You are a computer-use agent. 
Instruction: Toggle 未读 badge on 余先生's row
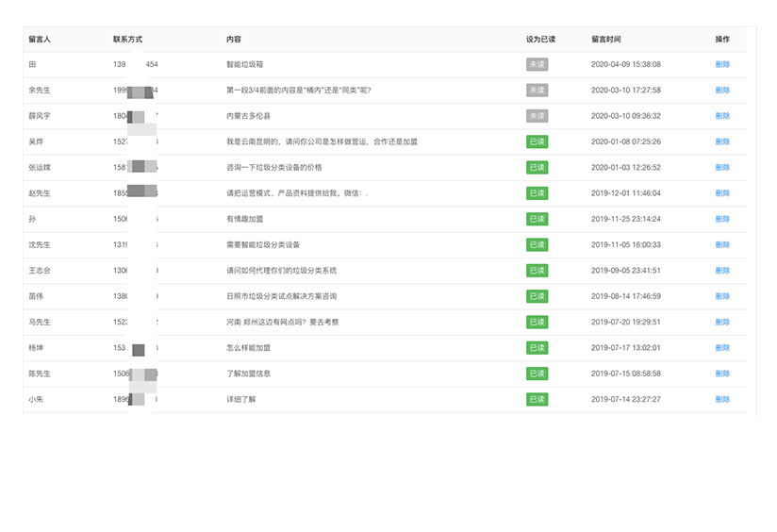(537, 91)
